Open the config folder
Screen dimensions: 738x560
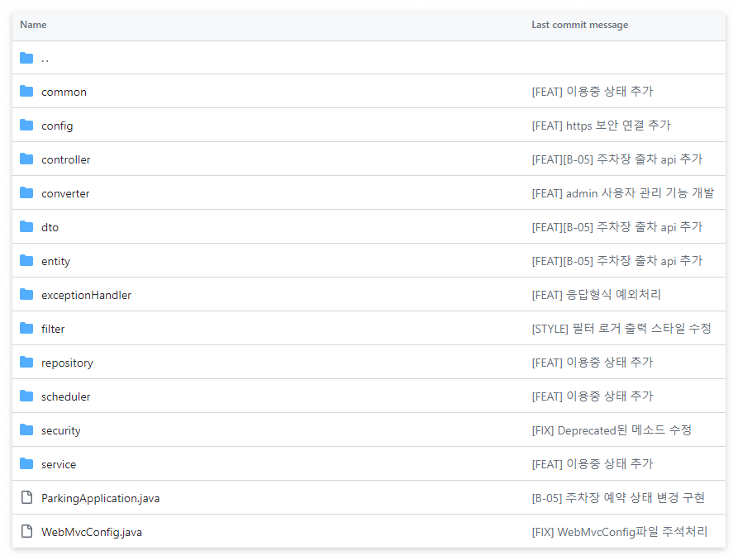click(57, 126)
